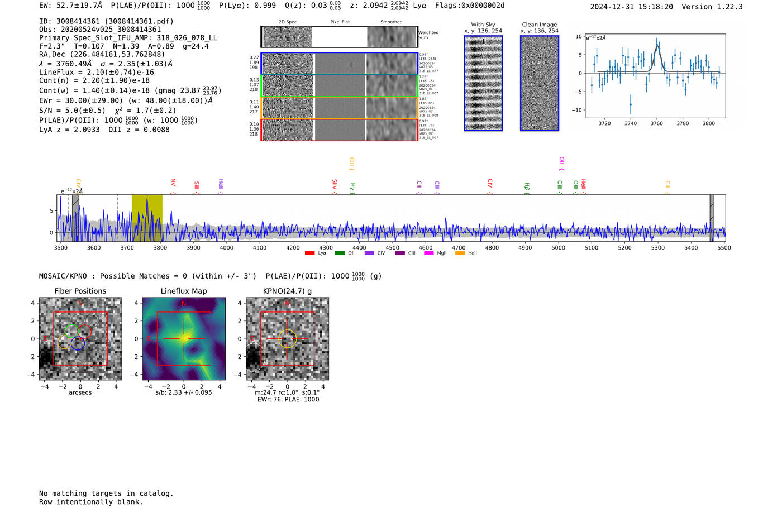Screen dimensions: 782x532
Task: Click the orange aperture circle in KPNO image
Action: (287, 339)
